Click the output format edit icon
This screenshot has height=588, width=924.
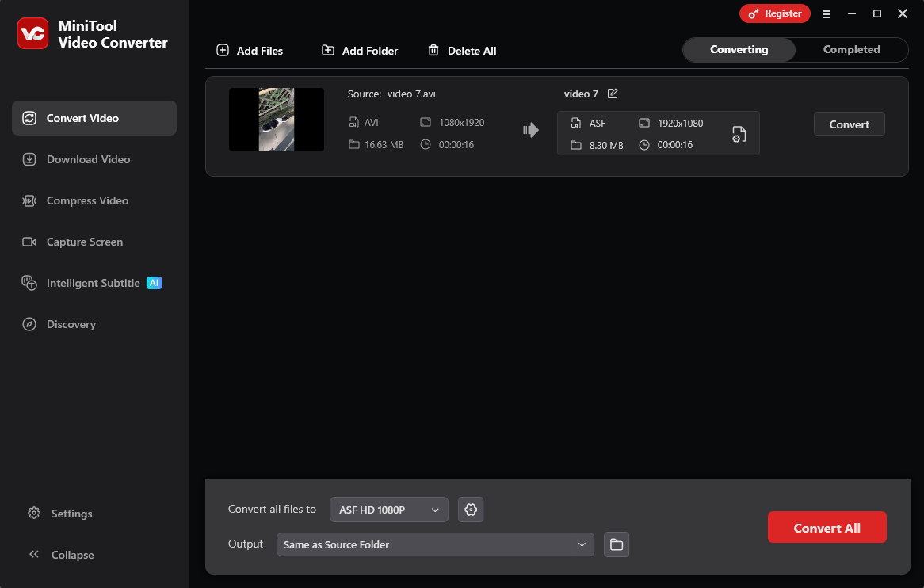[x=739, y=134]
